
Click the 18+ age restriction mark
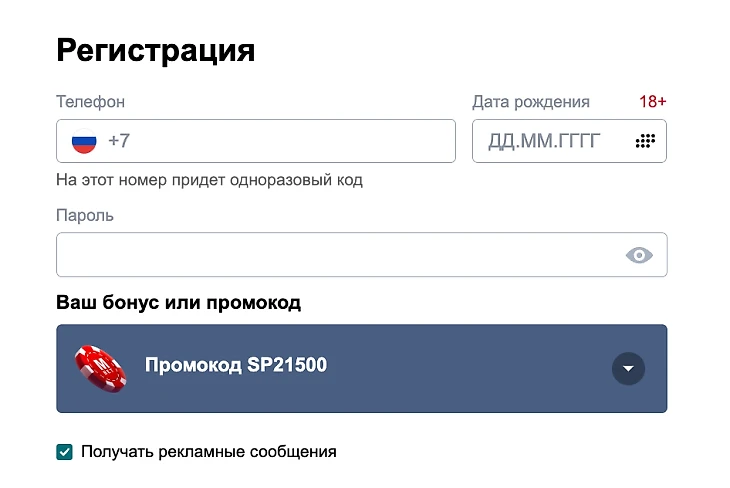pos(652,102)
